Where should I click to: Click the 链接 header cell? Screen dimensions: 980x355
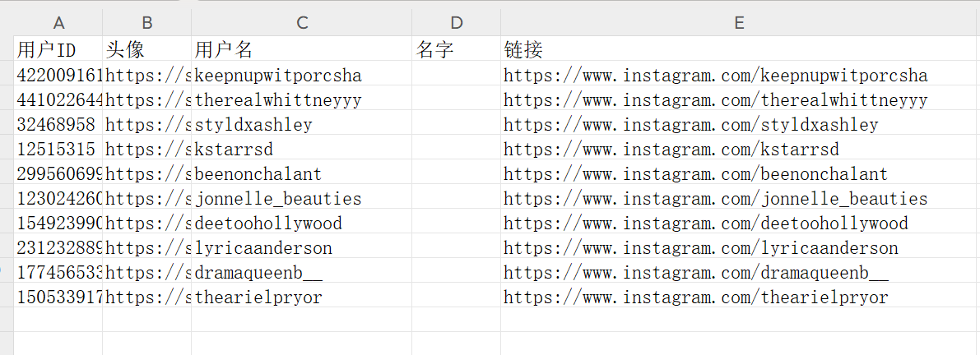point(739,49)
